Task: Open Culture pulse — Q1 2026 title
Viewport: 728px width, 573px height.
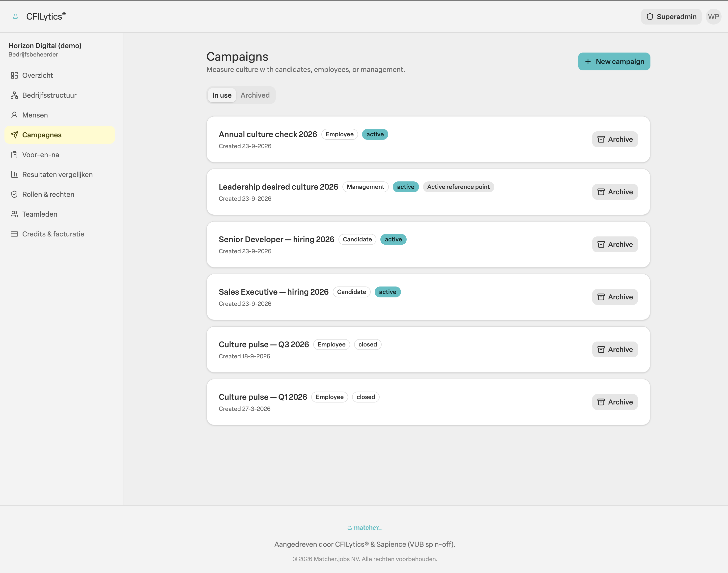Action: pos(263,397)
